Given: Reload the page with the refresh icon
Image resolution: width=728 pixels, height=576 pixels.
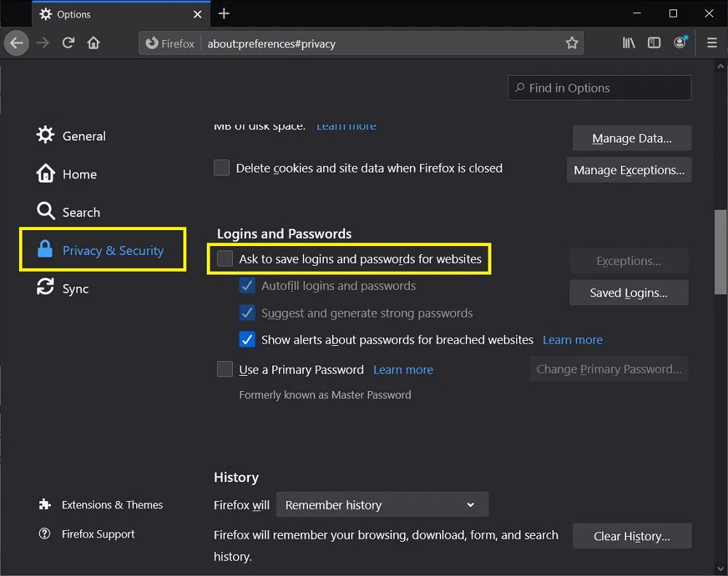Looking at the screenshot, I should point(68,42).
